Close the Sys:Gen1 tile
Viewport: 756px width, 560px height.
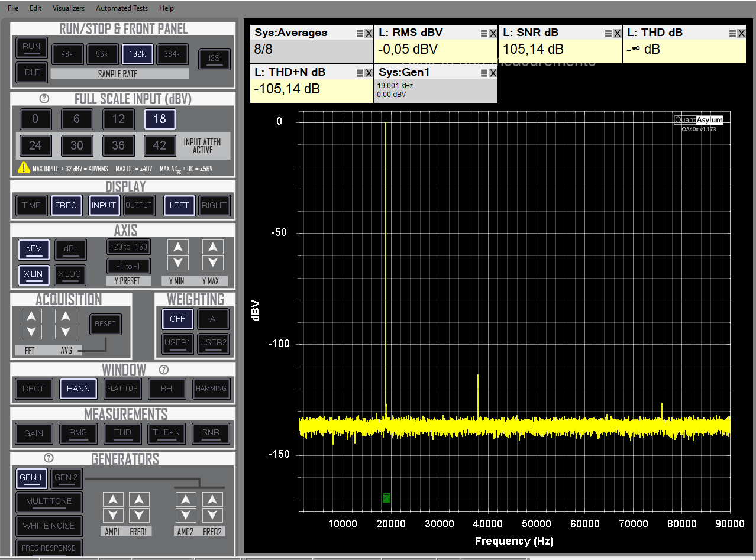(x=493, y=73)
